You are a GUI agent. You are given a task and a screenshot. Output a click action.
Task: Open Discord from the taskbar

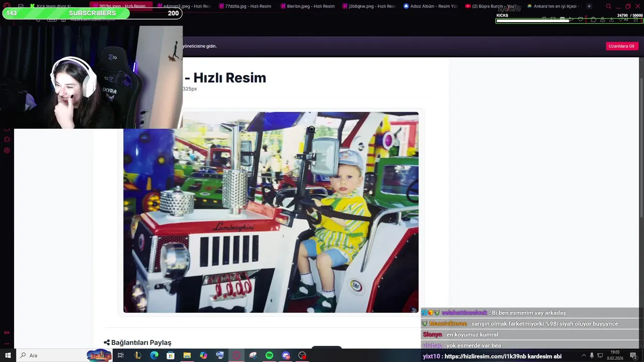click(x=286, y=355)
